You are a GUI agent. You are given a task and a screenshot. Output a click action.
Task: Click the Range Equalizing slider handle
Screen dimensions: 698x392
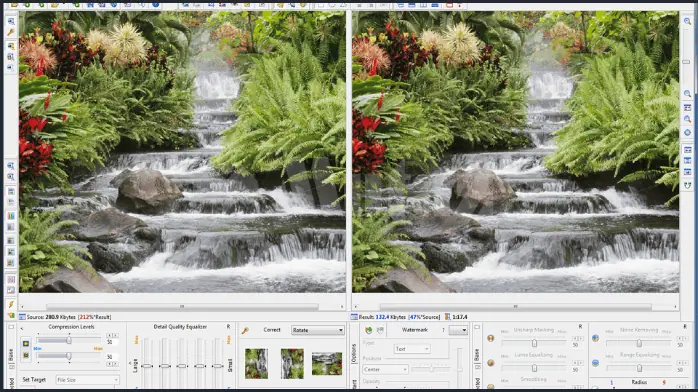pyautogui.click(x=639, y=368)
